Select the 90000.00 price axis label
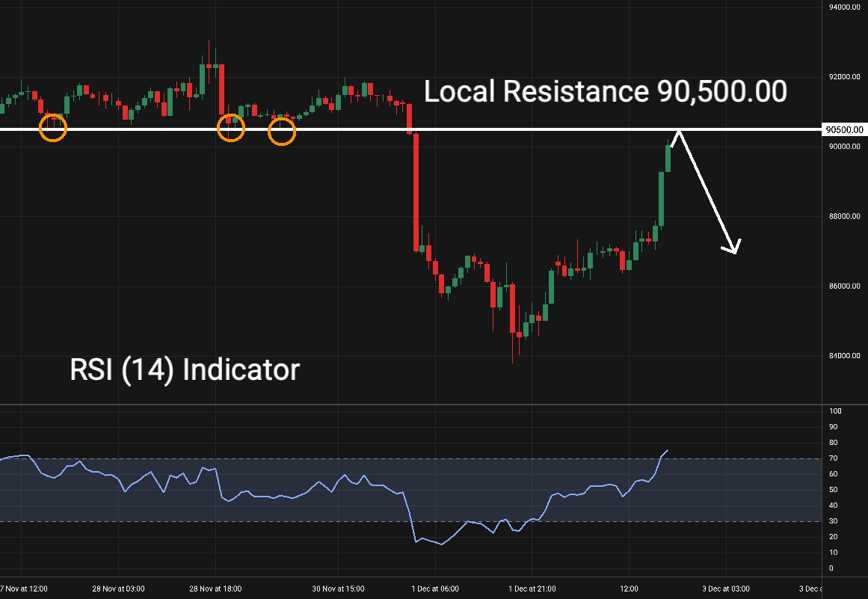This screenshot has height=599, width=868. tap(844, 147)
